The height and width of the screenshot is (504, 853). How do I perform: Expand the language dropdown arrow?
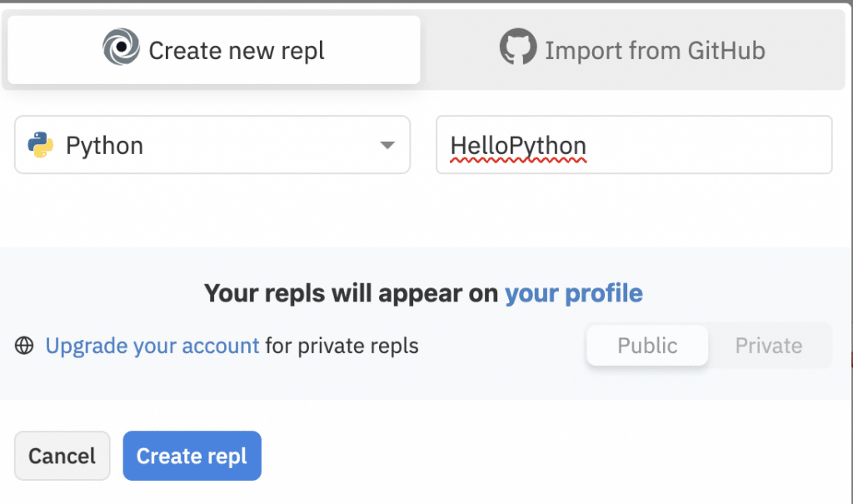(387, 145)
